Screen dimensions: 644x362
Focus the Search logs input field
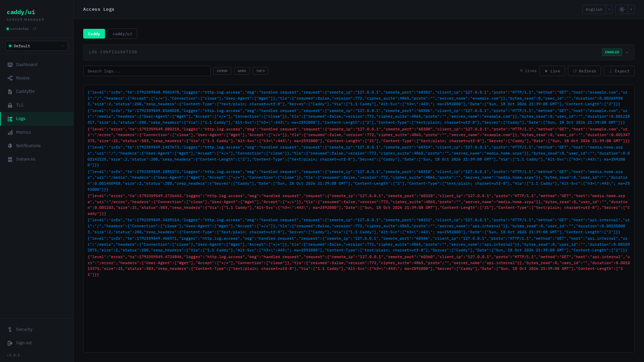(x=147, y=71)
